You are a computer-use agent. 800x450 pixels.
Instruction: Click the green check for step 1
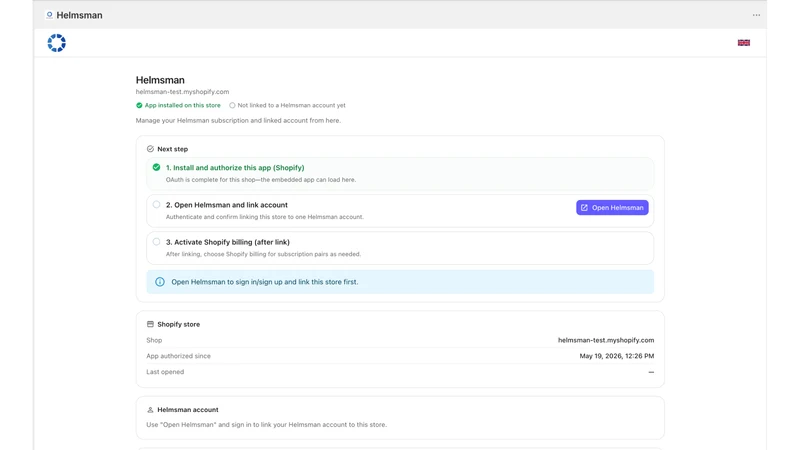pyautogui.click(x=156, y=167)
